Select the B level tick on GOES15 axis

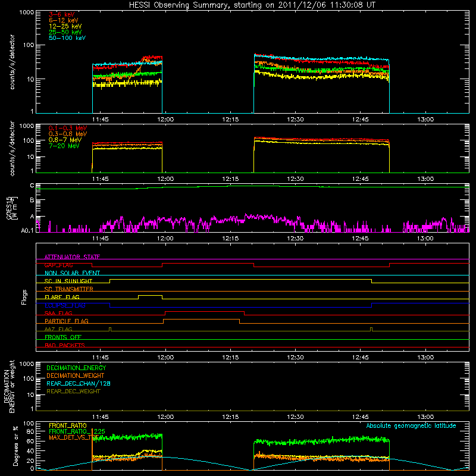pyautogui.click(x=32, y=200)
